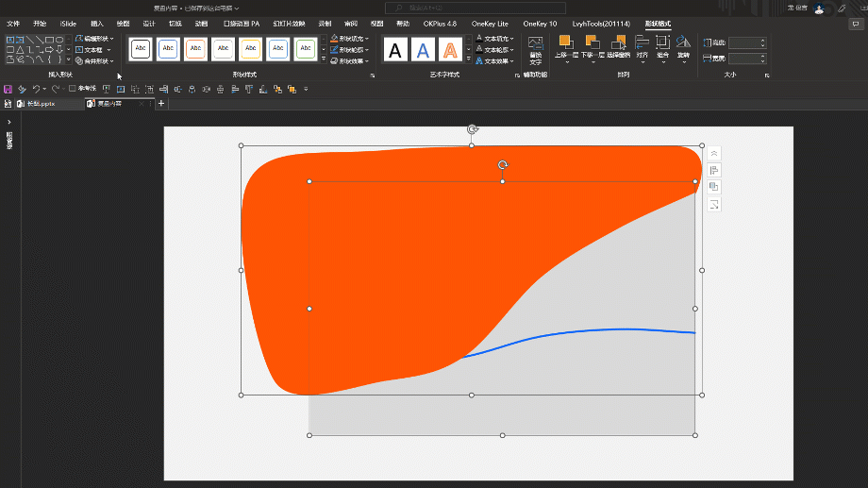Apply the orange outline Abc shape style
The width and height of the screenshot is (868, 488).
(x=195, y=49)
